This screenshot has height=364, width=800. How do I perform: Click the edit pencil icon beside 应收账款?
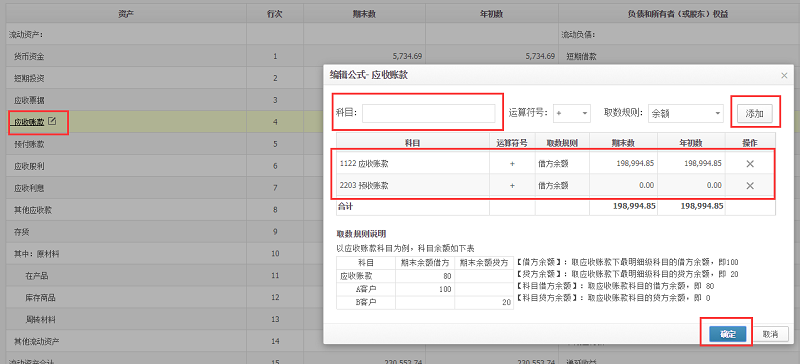[x=52, y=122]
